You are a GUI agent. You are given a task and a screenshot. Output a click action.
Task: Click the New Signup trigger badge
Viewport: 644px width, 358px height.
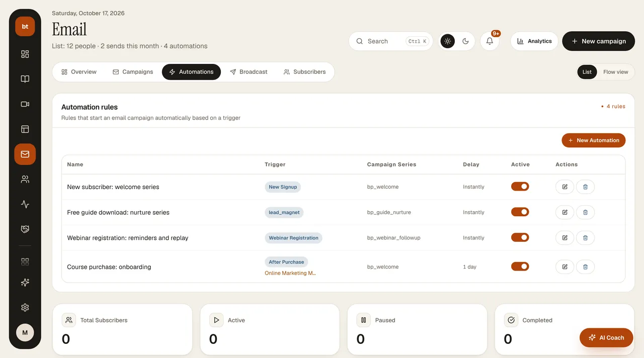(x=283, y=187)
